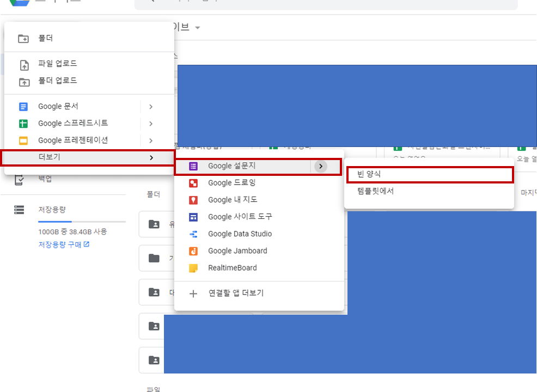Select Google 사이트 도구 menu entry
Viewport: 537px width, 392px height.
(259, 217)
